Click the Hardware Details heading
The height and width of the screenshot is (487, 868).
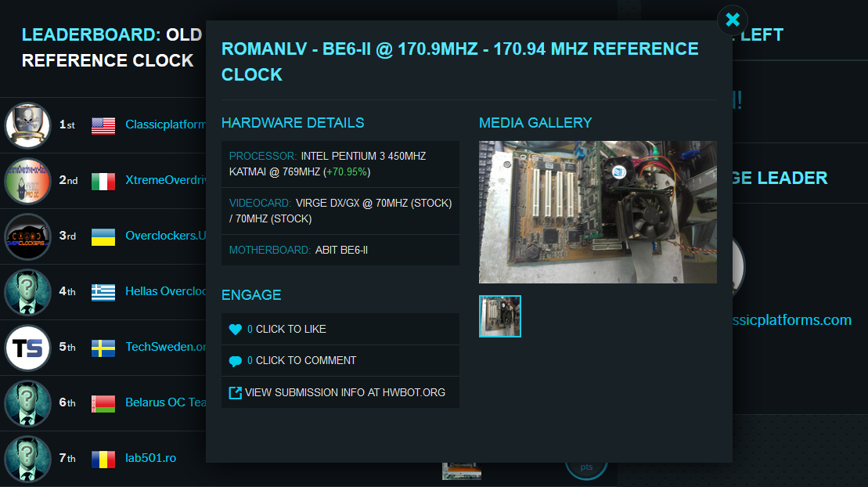point(293,123)
